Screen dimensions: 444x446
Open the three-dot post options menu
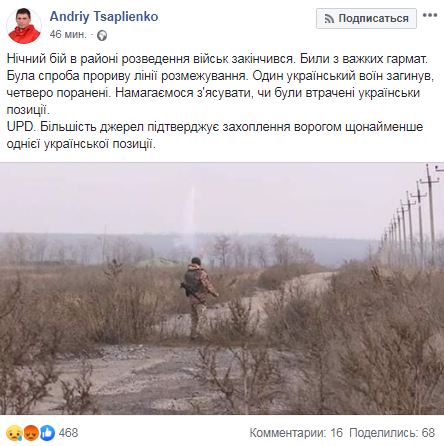[430, 15]
